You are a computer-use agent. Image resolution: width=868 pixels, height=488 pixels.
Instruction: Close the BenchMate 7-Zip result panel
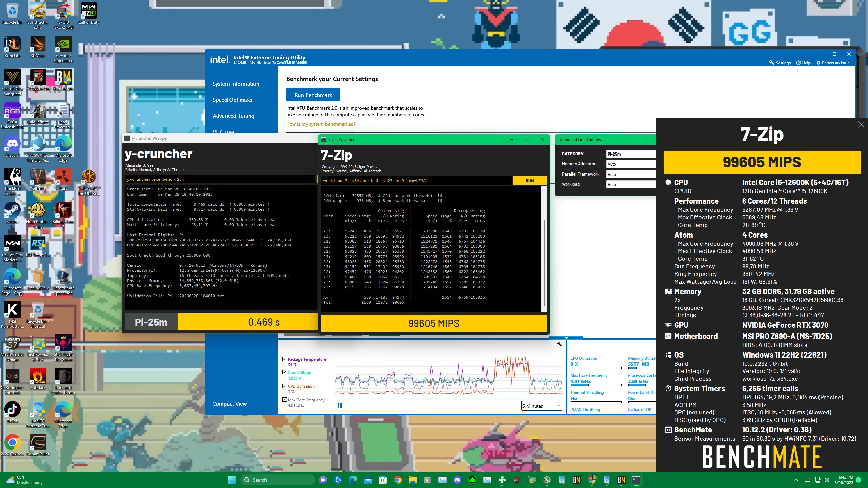861,125
